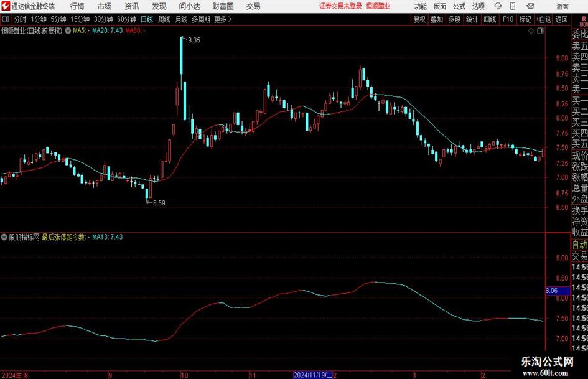Click the 6.59 low price annotation
Screen dimensions: 588x379
pyautogui.click(x=159, y=203)
